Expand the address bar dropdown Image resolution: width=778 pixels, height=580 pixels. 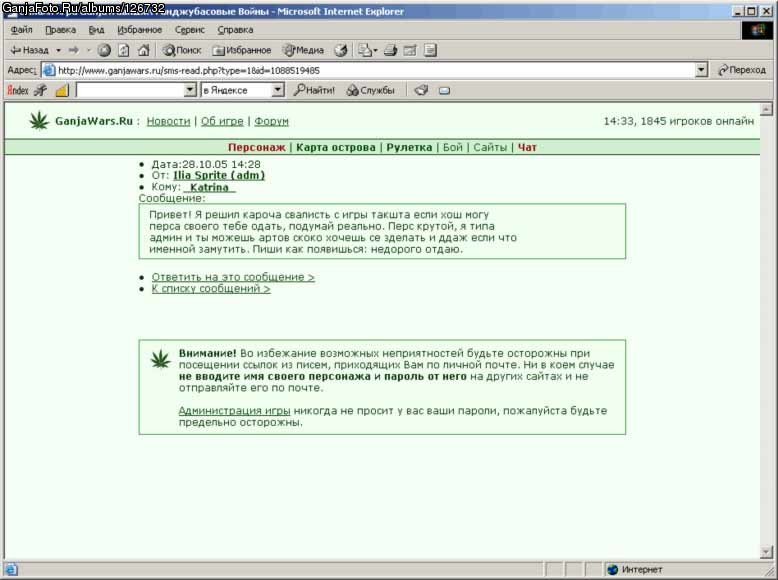click(701, 70)
